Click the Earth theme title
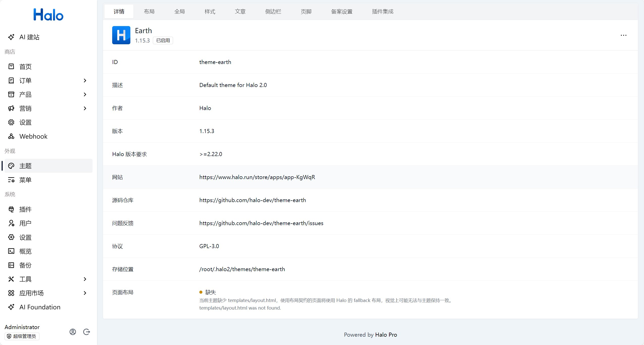 tap(144, 31)
